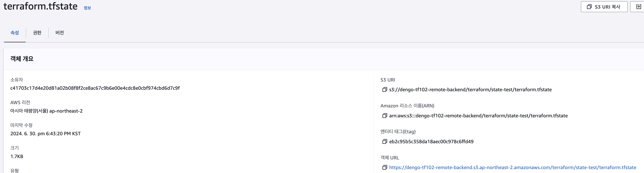644x173 pixels.
Task: Click the 'S3 URI 복사' button
Action: [x=604, y=7]
